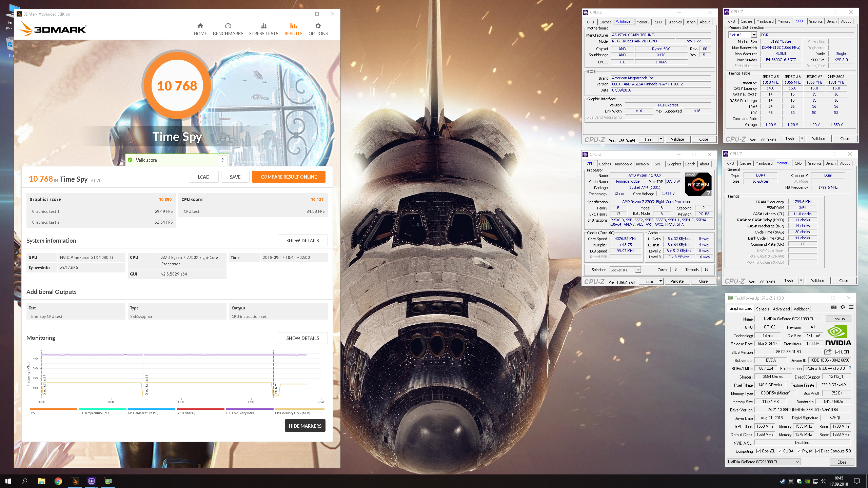Switch to CPU-Z via taskbar icon
Screen dimensions: 868x488
point(92,481)
